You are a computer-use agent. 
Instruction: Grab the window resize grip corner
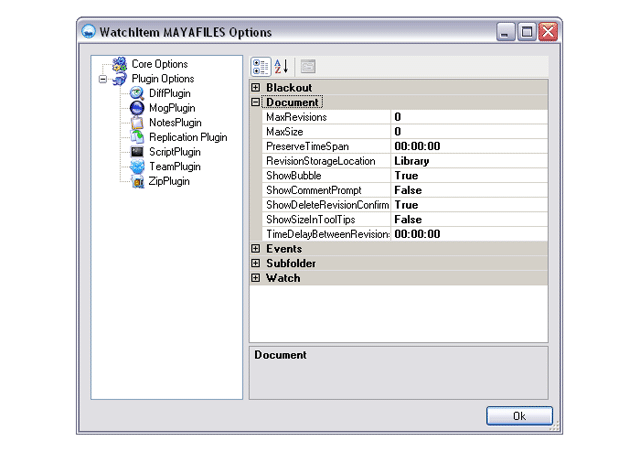554,427
